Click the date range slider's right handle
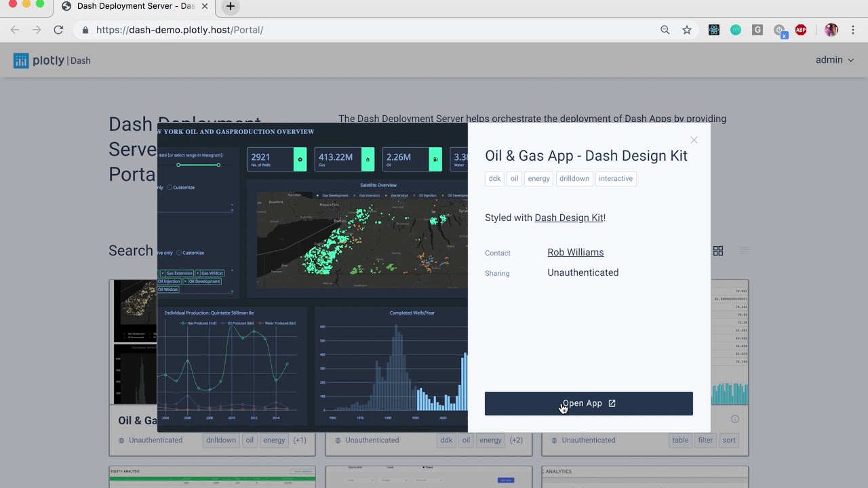This screenshot has width=868, height=488. [218, 165]
